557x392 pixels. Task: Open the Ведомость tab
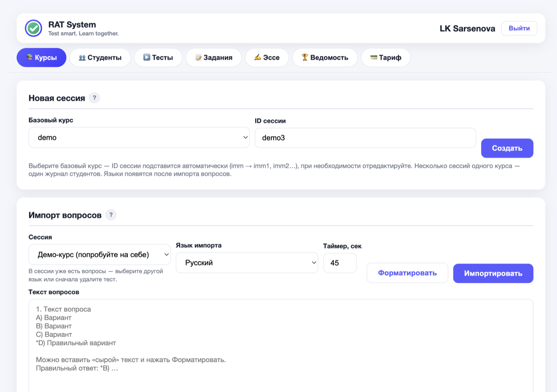[x=325, y=58]
